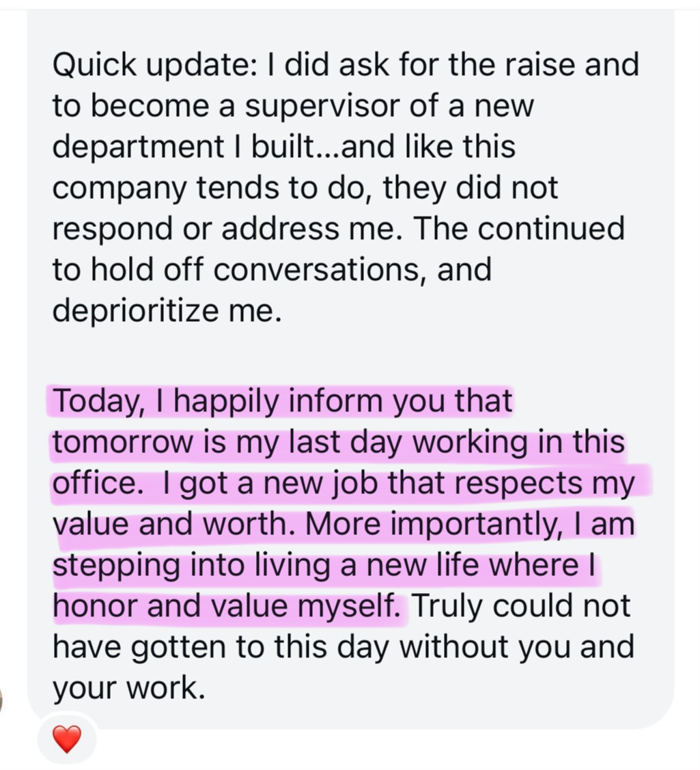Tap the white reaction badge background
The height and width of the screenshot is (770, 700).
pyautogui.click(x=66, y=738)
